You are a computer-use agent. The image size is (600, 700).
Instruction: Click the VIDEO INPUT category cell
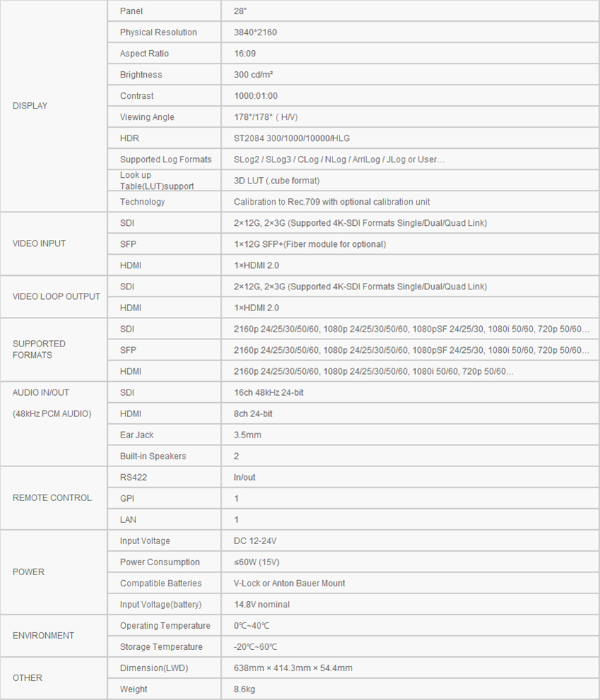(54, 243)
